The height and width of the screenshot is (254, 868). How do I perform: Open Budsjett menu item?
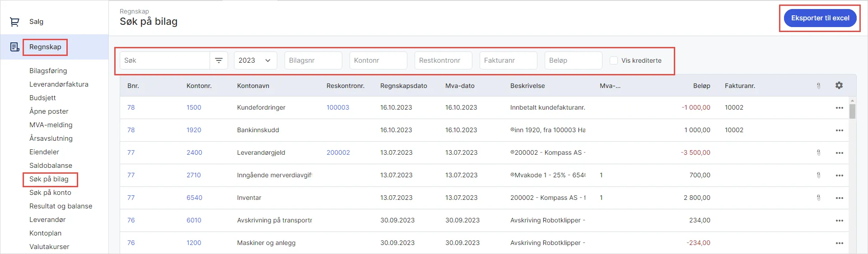42,98
